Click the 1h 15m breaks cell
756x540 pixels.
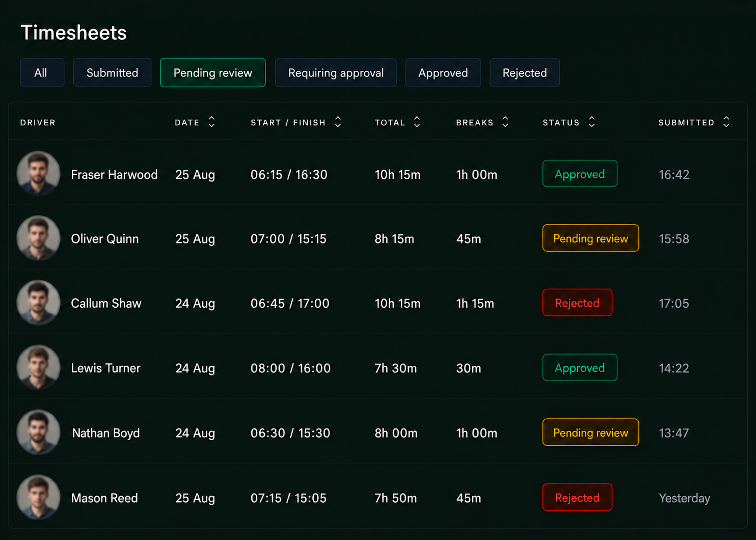(x=475, y=304)
